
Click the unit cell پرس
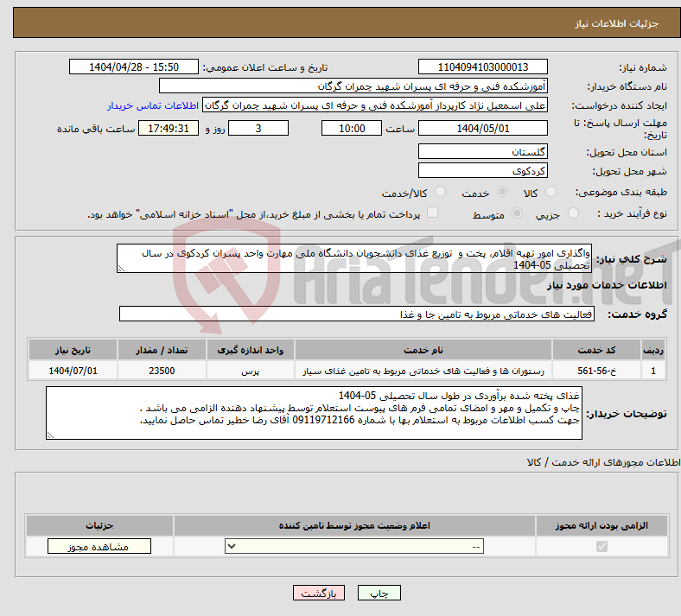pos(251,371)
